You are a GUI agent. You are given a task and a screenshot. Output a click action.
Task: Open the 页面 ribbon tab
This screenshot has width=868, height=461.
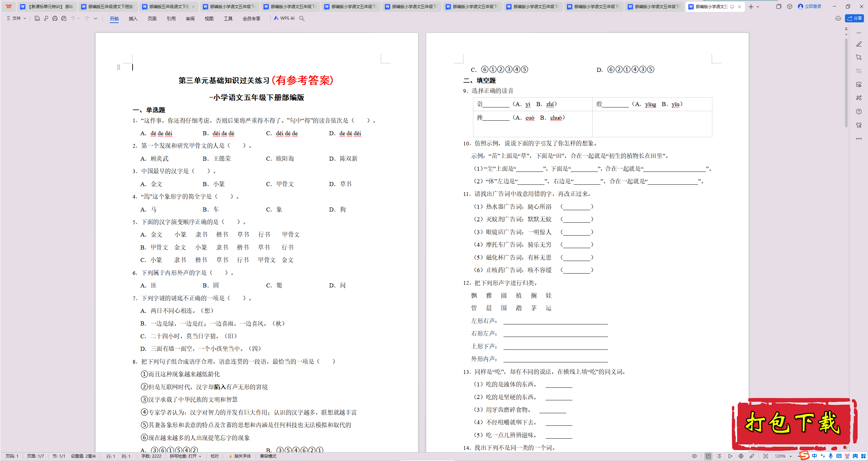[152, 19]
